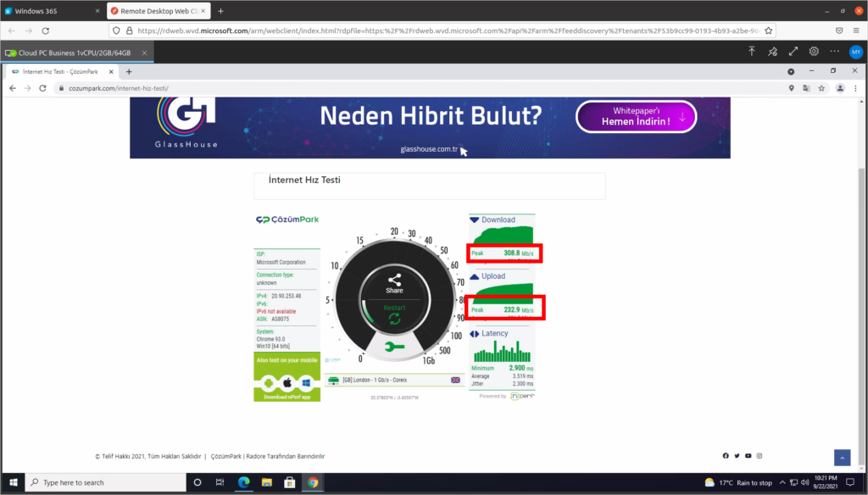The height and width of the screenshot is (495, 868).
Task: Select the İnternet Hız Testi Chrome tab
Action: point(62,71)
